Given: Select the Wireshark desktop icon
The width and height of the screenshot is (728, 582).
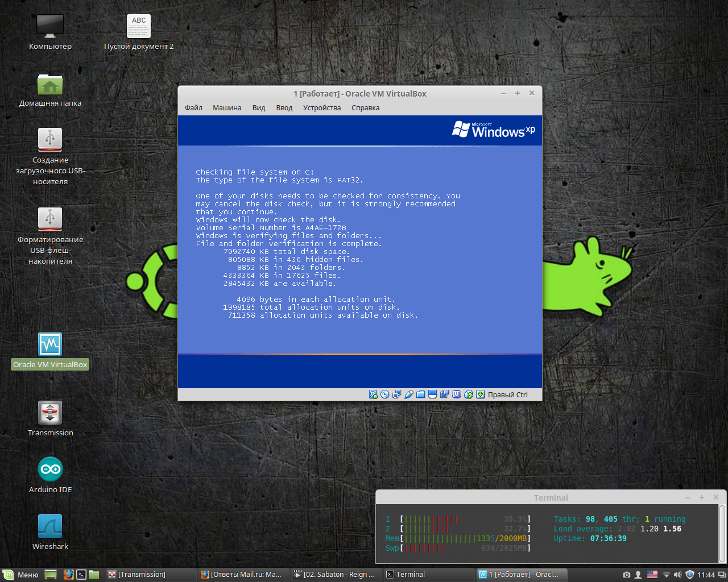Looking at the screenshot, I should pos(50,533).
